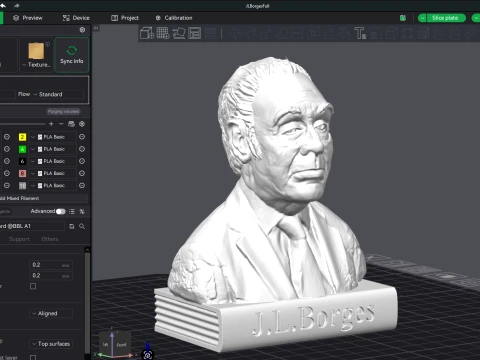Switch to the Device tab

click(x=76, y=18)
